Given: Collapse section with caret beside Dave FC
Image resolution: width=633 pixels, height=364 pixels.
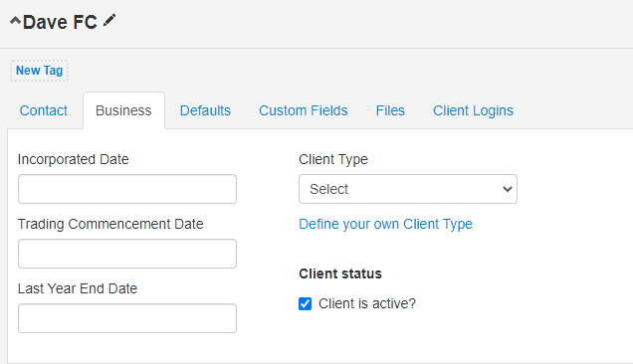Looking at the screenshot, I should tap(15, 21).
